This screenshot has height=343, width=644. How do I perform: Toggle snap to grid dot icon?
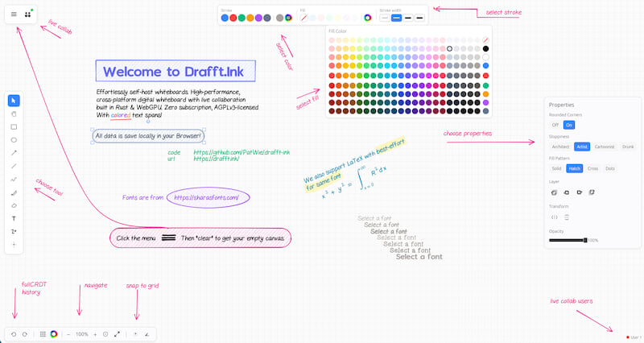[x=135, y=334]
